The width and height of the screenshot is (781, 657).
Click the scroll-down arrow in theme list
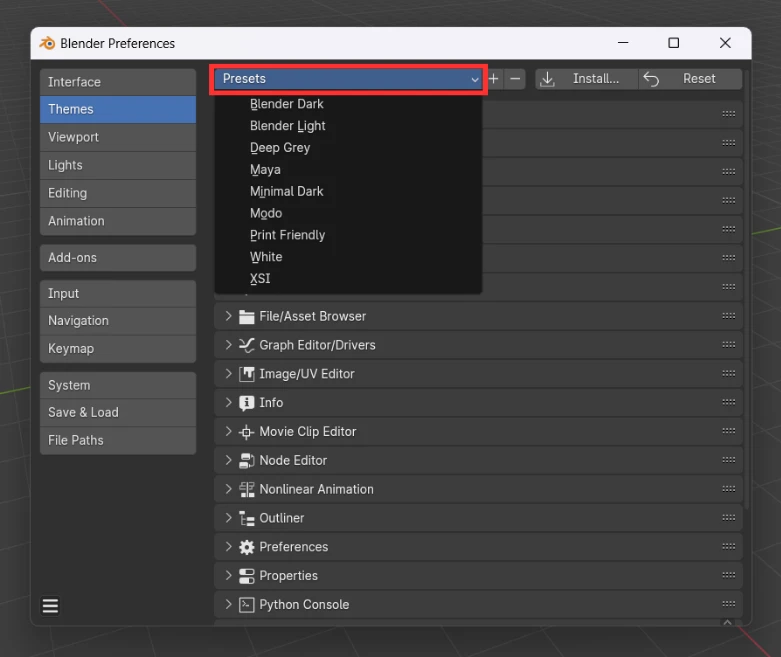point(728,622)
